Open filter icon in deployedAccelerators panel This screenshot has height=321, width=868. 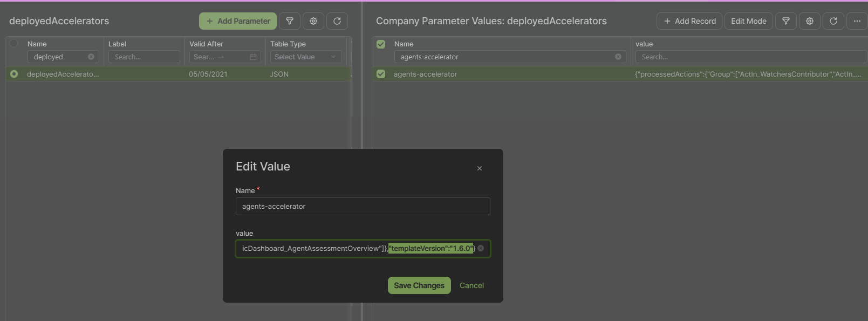pyautogui.click(x=290, y=21)
